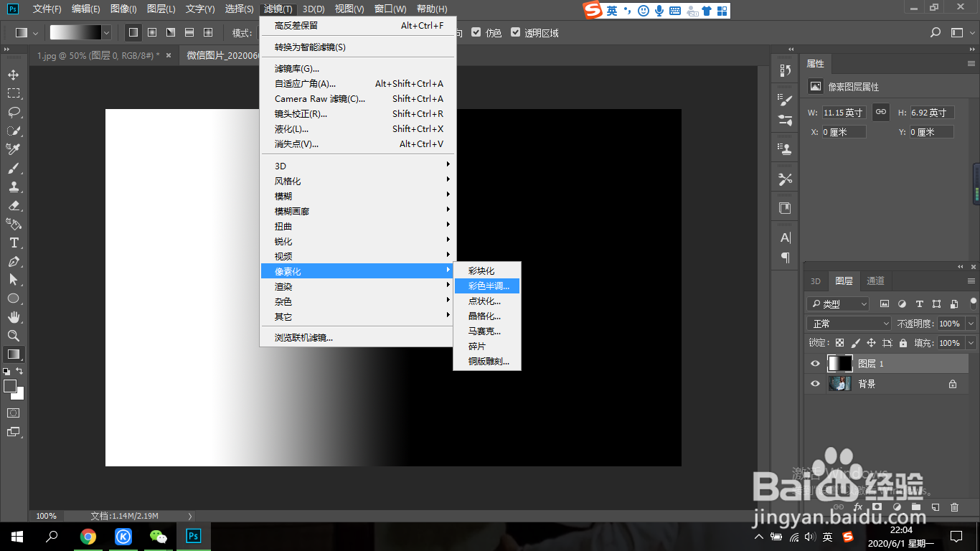This screenshot has height=551, width=980.
Task: Create a new layer button
Action: (936, 507)
